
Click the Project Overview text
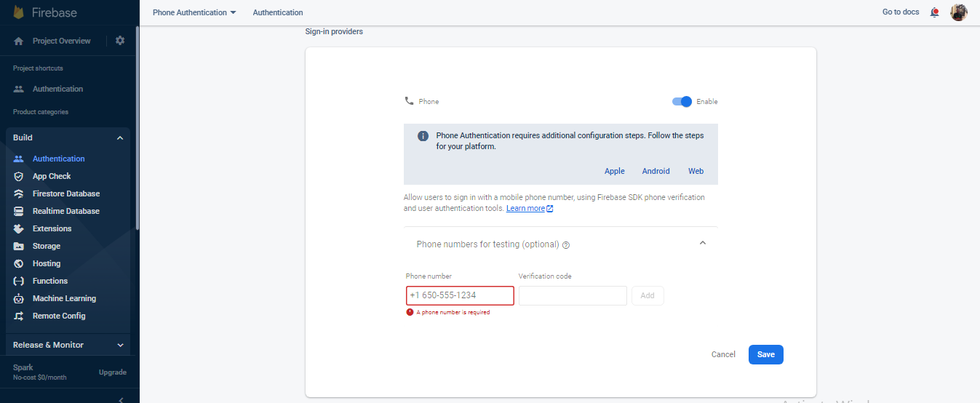coord(62,41)
